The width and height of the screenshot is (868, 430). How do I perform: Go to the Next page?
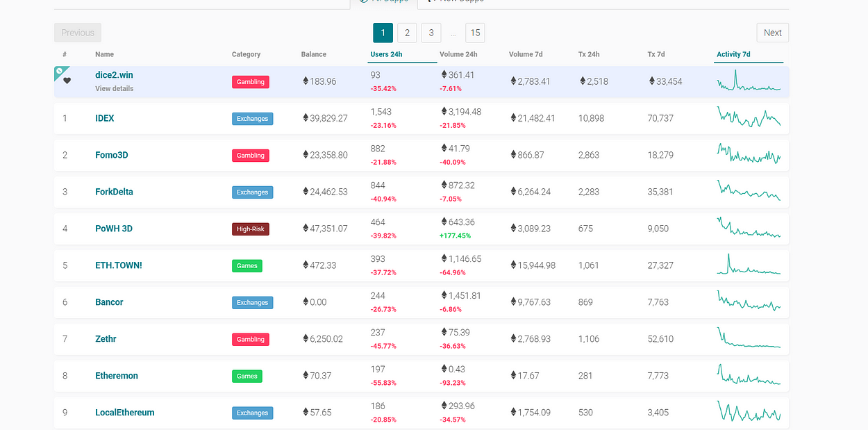pos(773,33)
